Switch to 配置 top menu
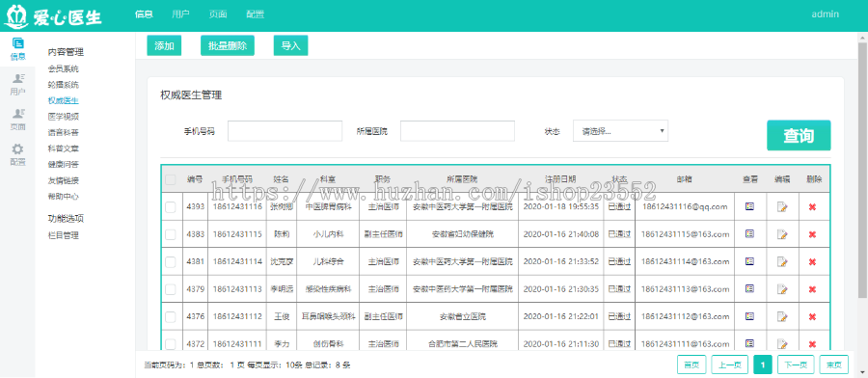Viewport: 868px width, 378px height. point(256,14)
